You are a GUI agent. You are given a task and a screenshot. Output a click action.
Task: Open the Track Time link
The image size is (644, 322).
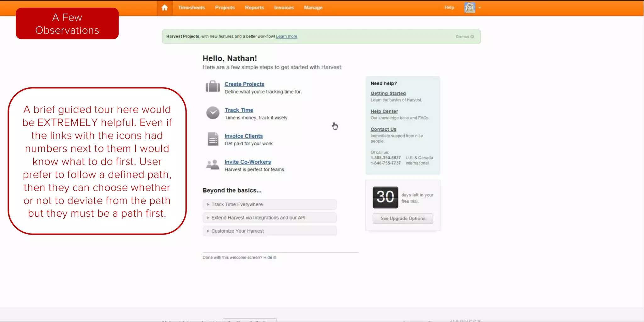(x=239, y=110)
